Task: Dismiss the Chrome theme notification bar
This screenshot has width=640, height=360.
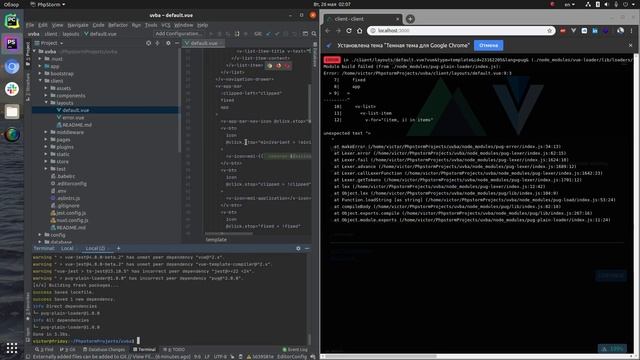Action: [x=630, y=45]
